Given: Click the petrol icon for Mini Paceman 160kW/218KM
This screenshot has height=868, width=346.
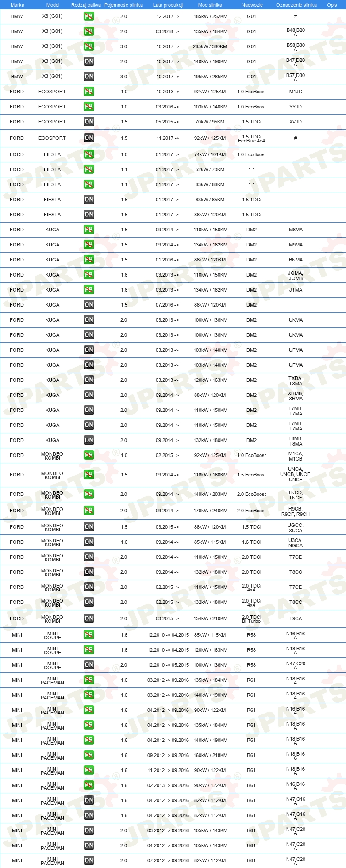Looking at the screenshot, I should click(x=89, y=755).
